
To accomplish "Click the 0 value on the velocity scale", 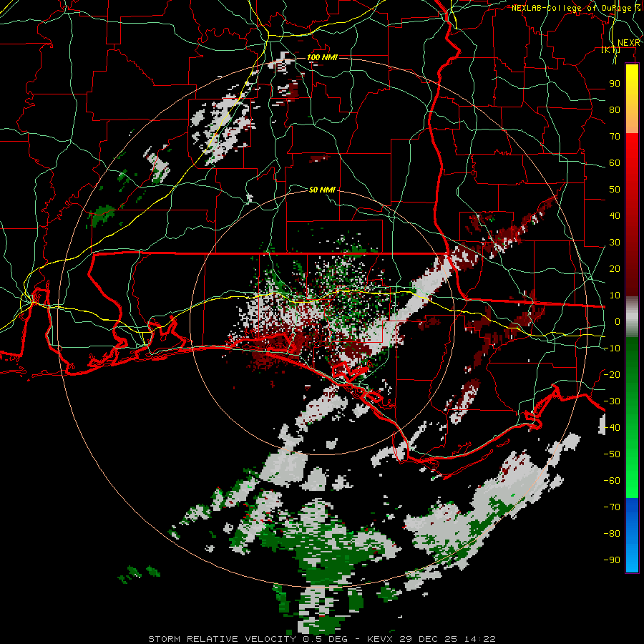I will (618, 321).
